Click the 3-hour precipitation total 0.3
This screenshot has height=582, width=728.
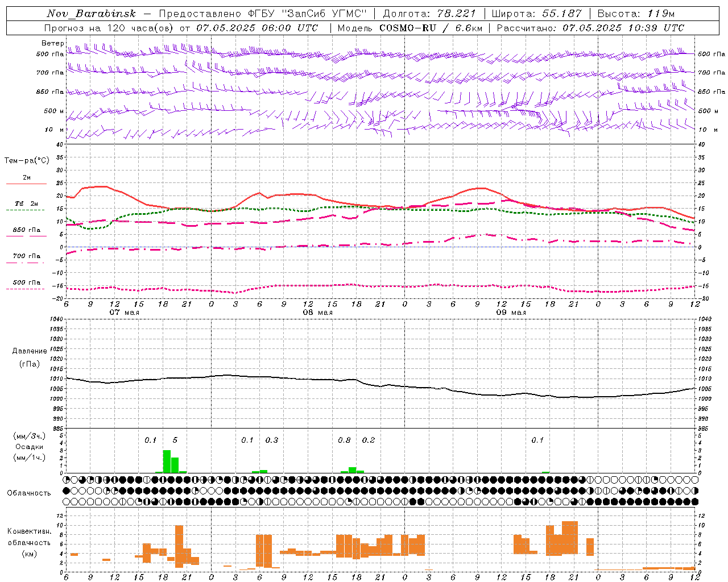point(272,440)
